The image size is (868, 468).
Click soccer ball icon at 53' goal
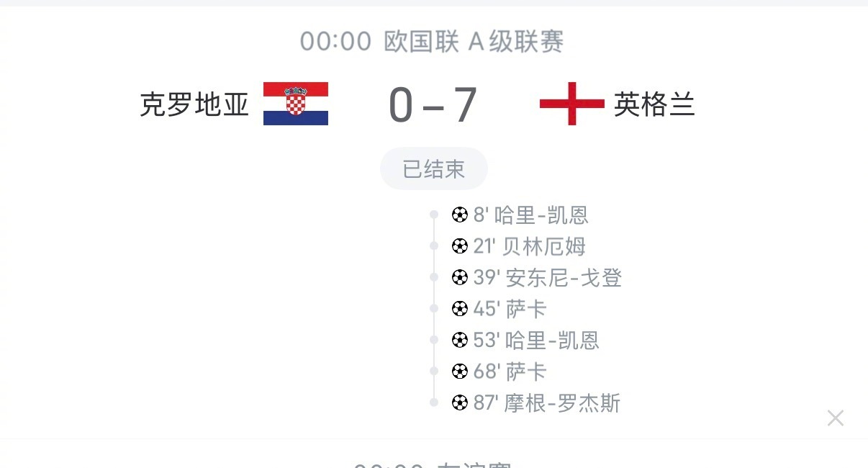[x=459, y=340]
